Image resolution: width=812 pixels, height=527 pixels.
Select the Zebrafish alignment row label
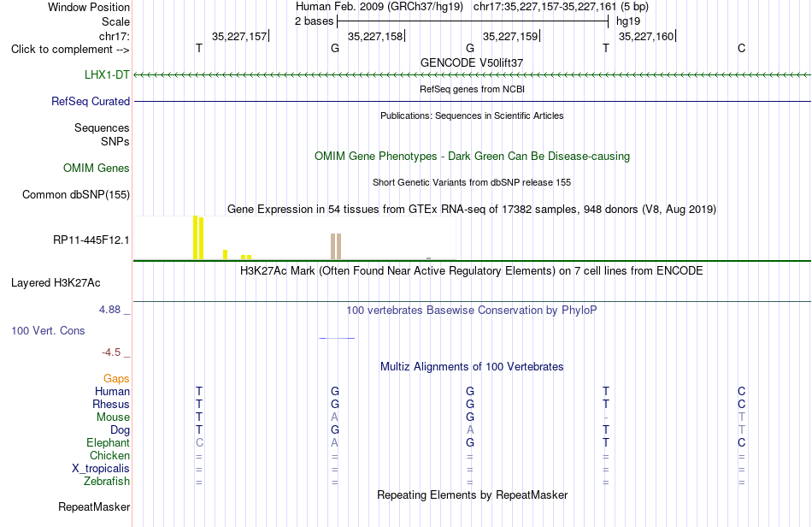coord(107,481)
